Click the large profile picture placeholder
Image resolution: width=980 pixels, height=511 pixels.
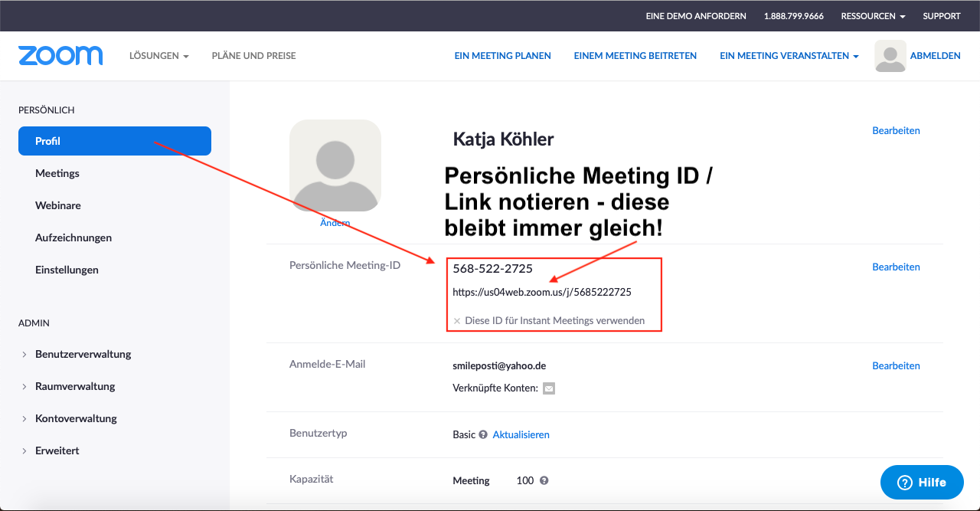(335, 165)
